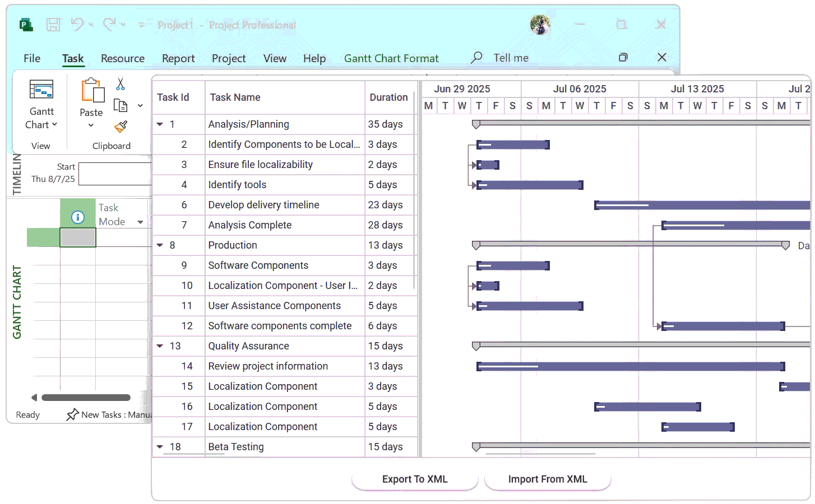The width and height of the screenshot is (815, 504).
Task: Click the New Tasks pin icon
Action: 73,414
